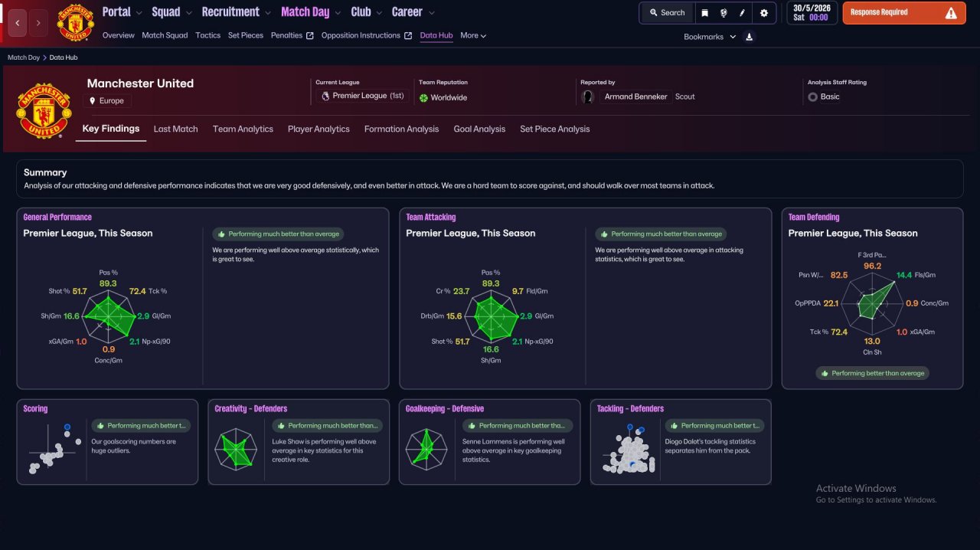Click the Armand Benneker name link

(635, 97)
